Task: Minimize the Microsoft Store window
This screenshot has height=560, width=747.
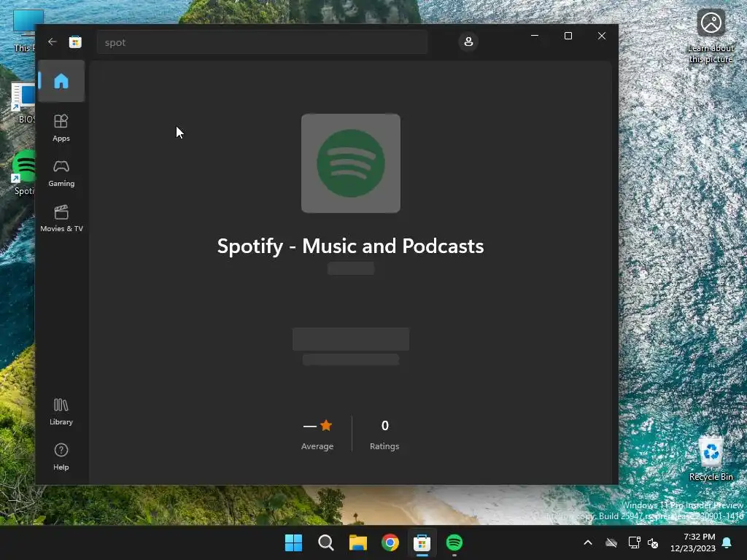Action: pyautogui.click(x=535, y=36)
